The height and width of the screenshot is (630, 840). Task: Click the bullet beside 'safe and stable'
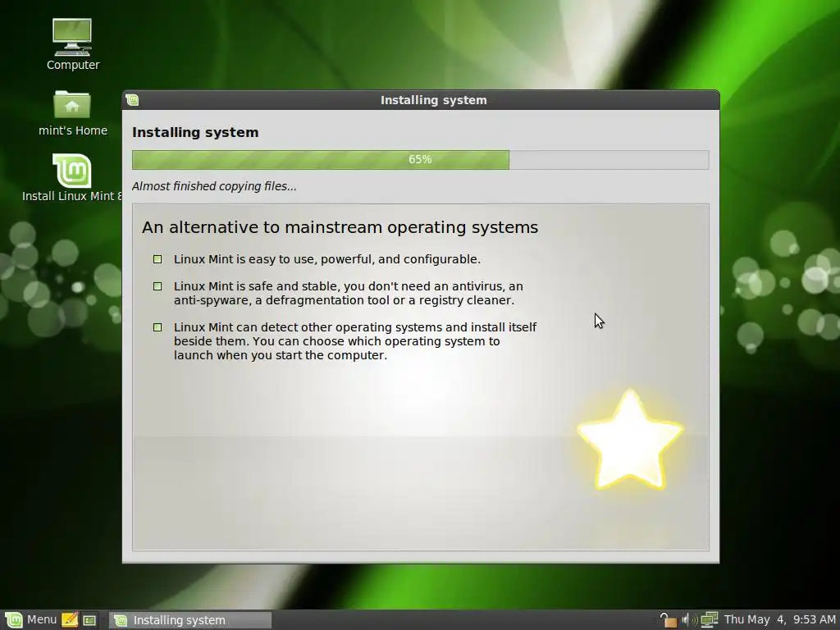(x=157, y=286)
